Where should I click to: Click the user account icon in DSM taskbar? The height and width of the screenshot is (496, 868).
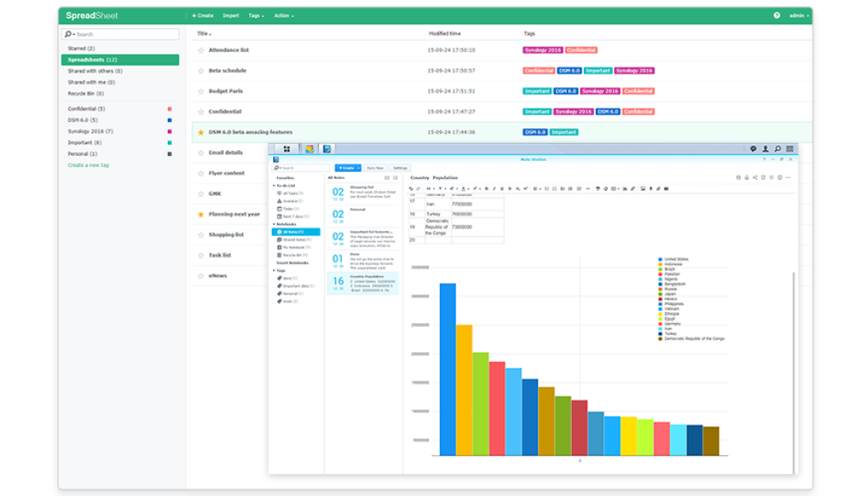[x=765, y=149]
